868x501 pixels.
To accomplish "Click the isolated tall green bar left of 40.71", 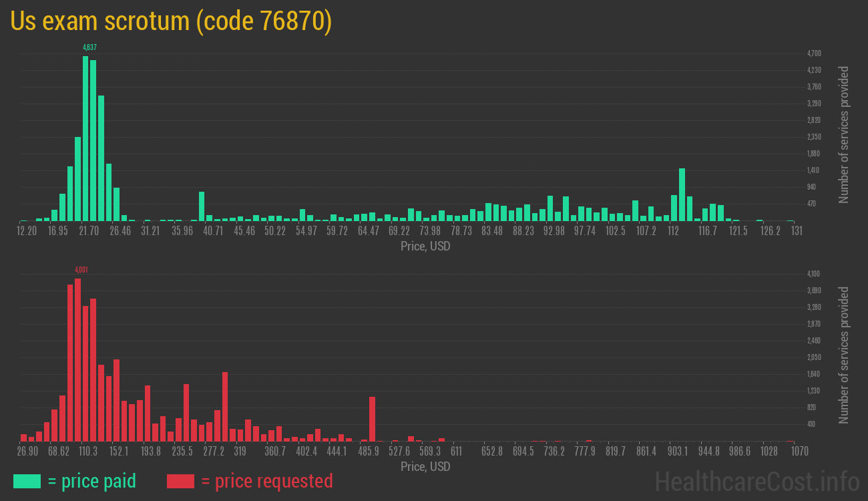I will point(202,206).
